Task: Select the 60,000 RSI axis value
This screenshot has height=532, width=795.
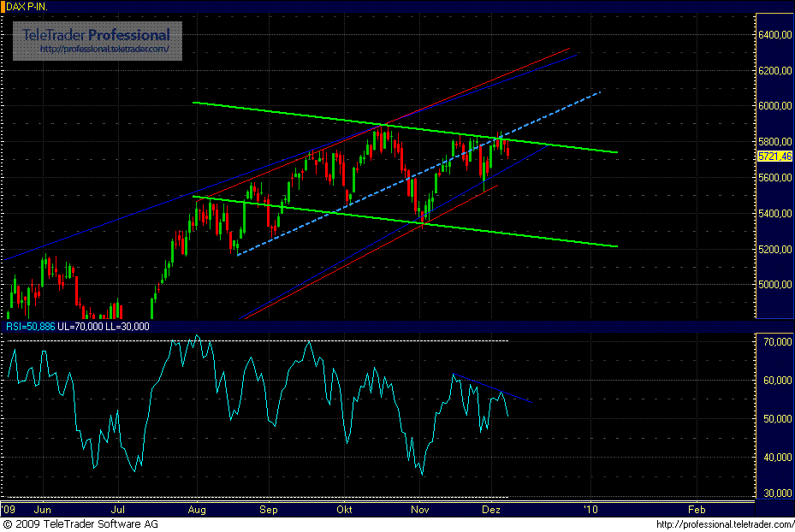Action: (777, 381)
